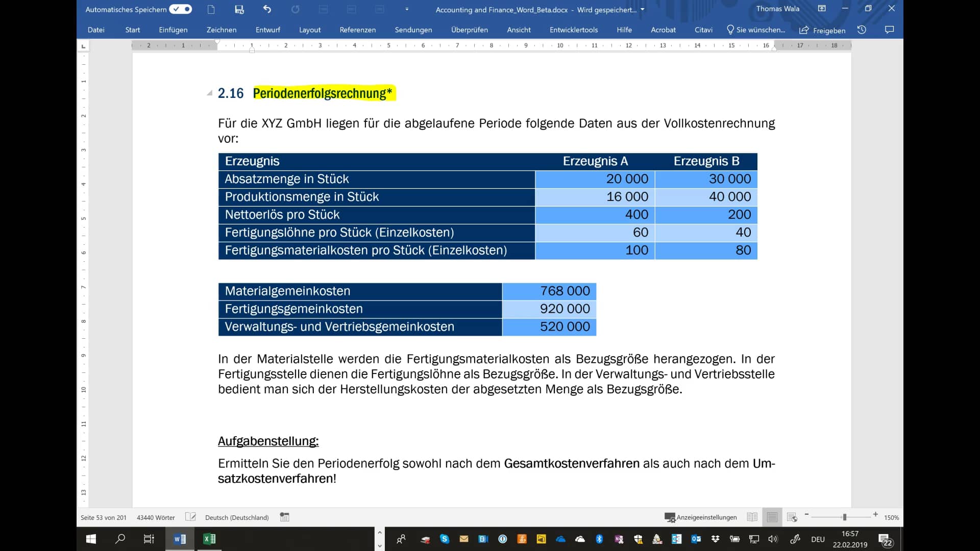Viewport: 980px width, 551px height.
Task: Select the Layout tab
Action: 310,30
